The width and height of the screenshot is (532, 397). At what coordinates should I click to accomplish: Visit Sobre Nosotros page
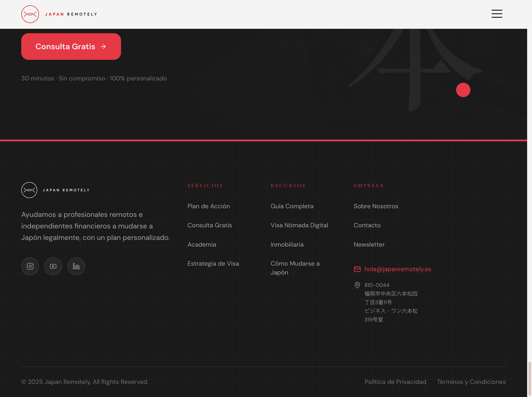(x=376, y=206)
